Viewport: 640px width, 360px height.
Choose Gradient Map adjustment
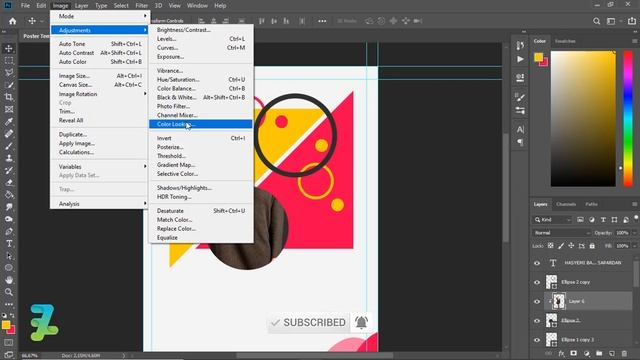point(201,165)
